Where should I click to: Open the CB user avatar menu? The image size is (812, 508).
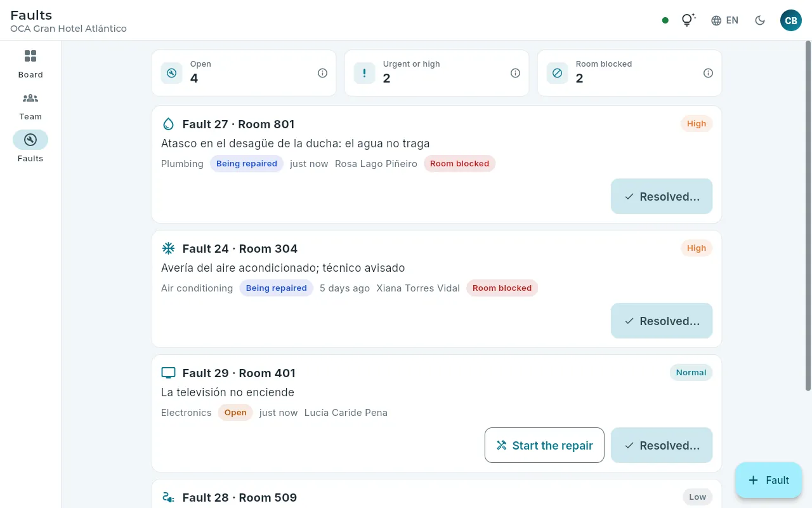(x=791, y=20)
